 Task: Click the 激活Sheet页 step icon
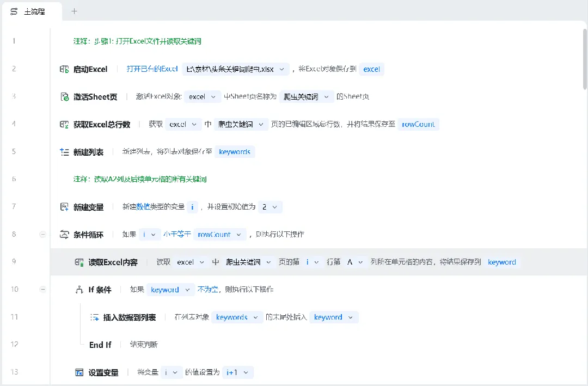tap(64, 97)
